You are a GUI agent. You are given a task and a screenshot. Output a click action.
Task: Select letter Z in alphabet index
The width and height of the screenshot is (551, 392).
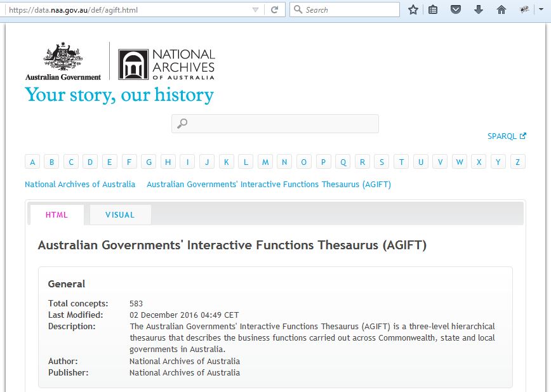[x=517, y=162]
